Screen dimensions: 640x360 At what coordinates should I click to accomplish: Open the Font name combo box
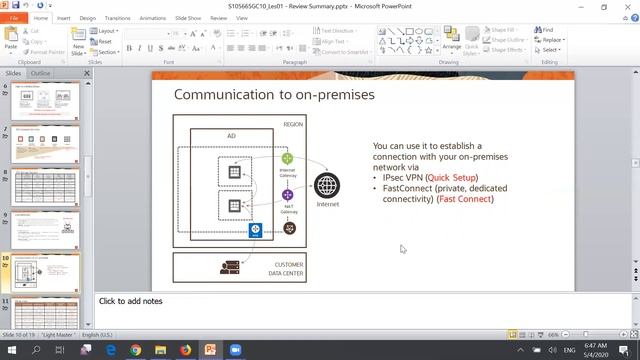[x=148, y=34]
